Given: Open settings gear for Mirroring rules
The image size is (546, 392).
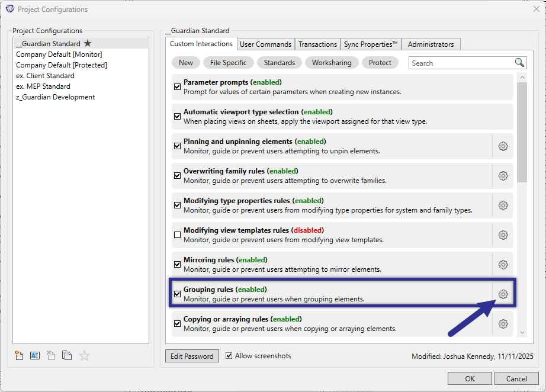Looking at the screenshot, I should (x=503, y=264).
